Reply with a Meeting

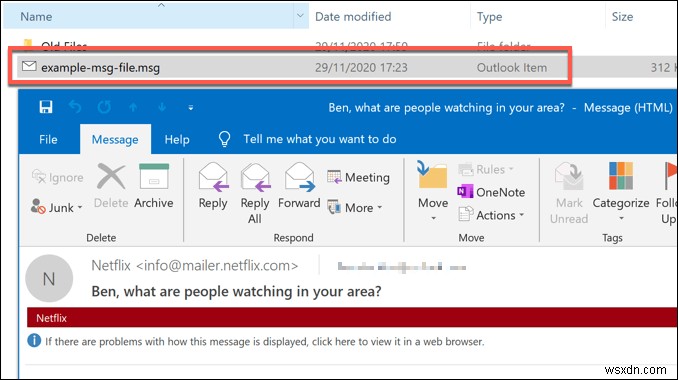pos(358,177)
